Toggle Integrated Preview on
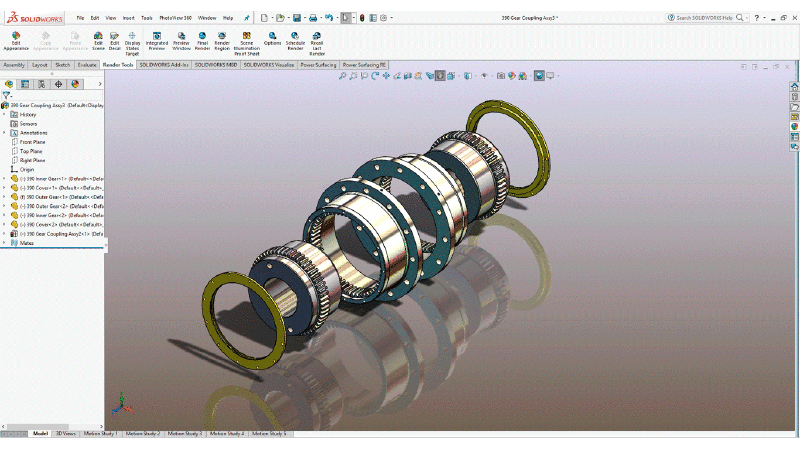The image size is (800, 450). 157,41
